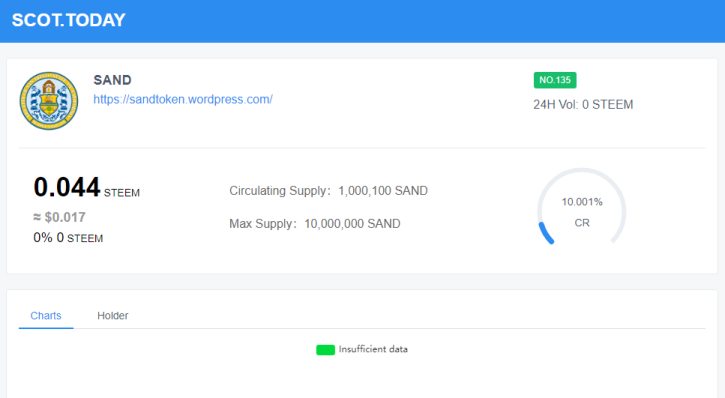Screen dimensions: 725x398
Task: Click the NO.135 rank badge
Action: [x=555, y=80]
